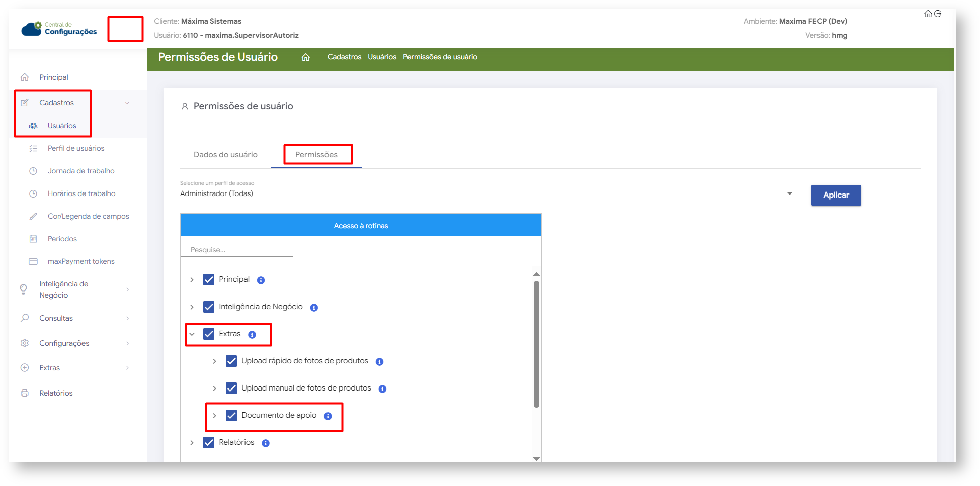
Task: Select the Permissões tab
Action: pos(316,155)
